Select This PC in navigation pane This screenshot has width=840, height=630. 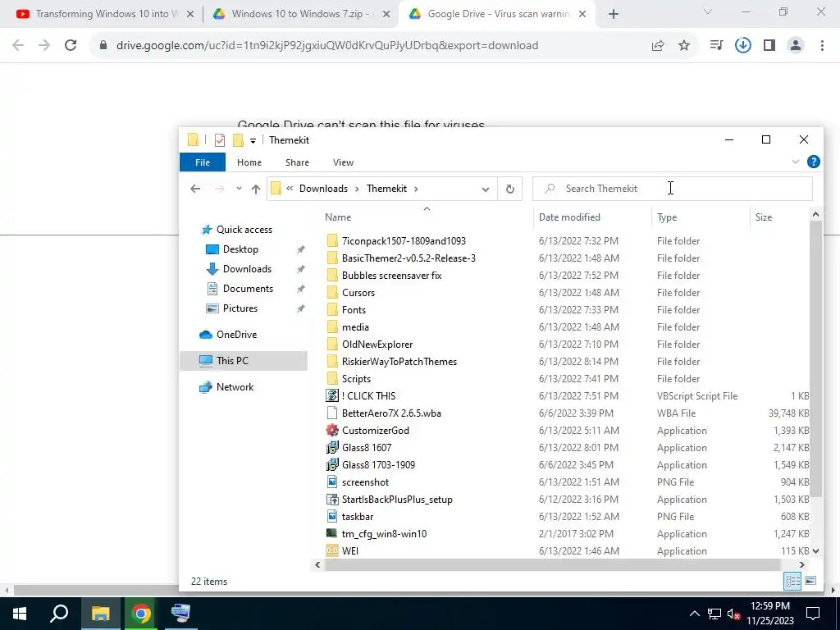pos(244,361)
